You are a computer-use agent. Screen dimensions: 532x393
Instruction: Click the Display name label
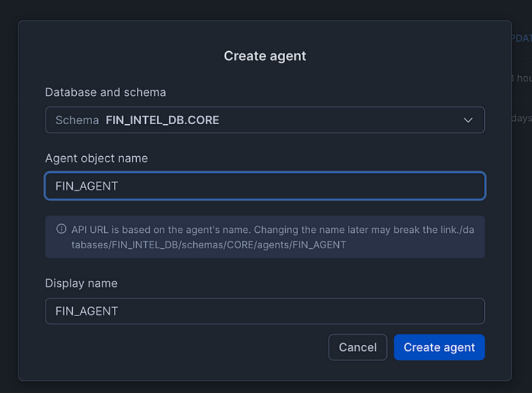[81, 283]
